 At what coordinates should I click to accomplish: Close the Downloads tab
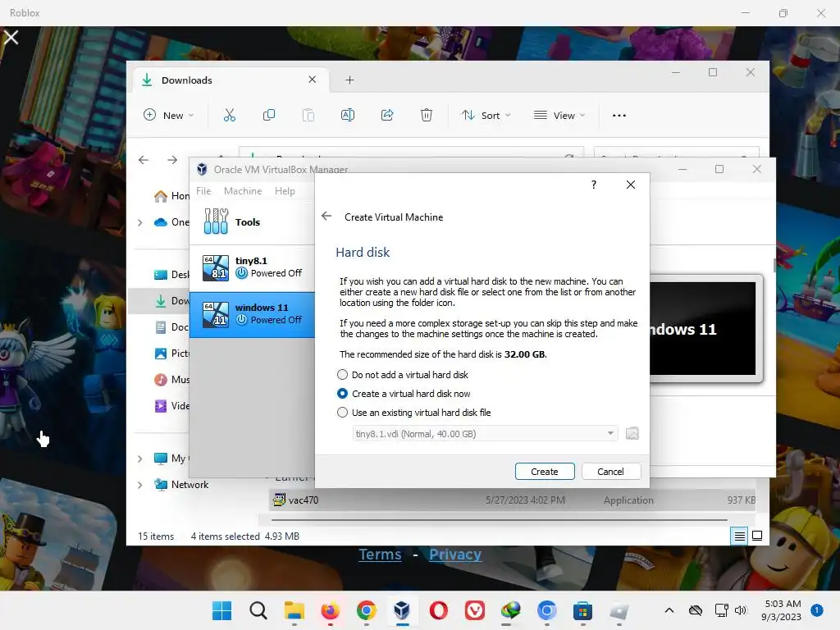(x=313, y=80)
